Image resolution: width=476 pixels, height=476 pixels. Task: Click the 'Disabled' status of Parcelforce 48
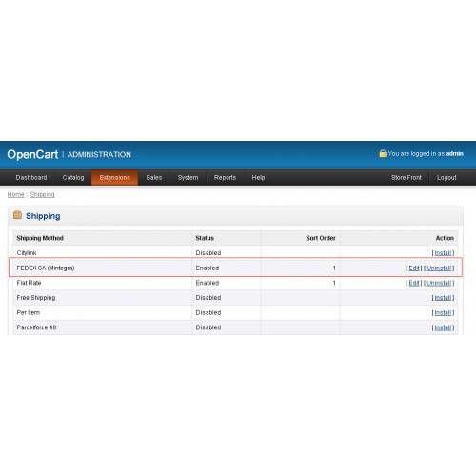coord(208,327)
